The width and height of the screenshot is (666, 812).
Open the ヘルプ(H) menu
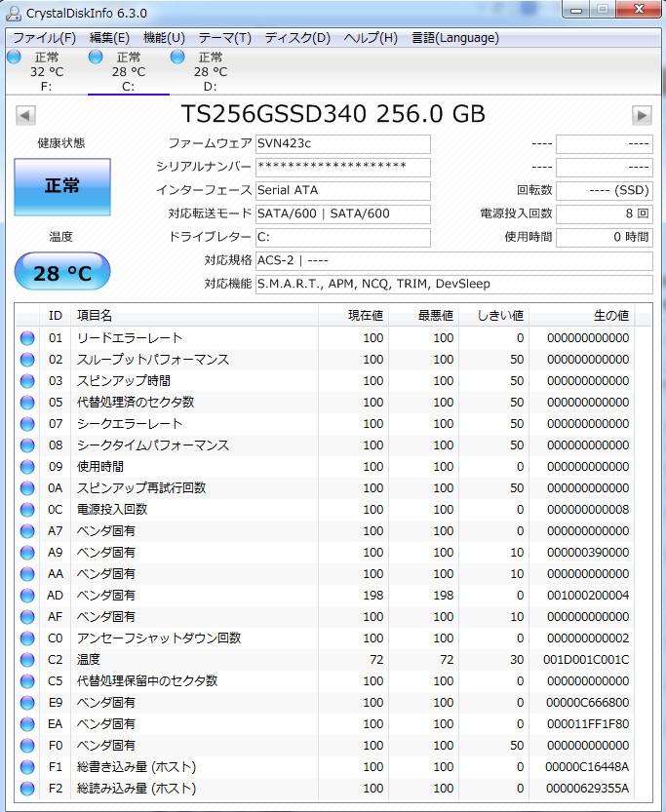[x=371, y=38]
